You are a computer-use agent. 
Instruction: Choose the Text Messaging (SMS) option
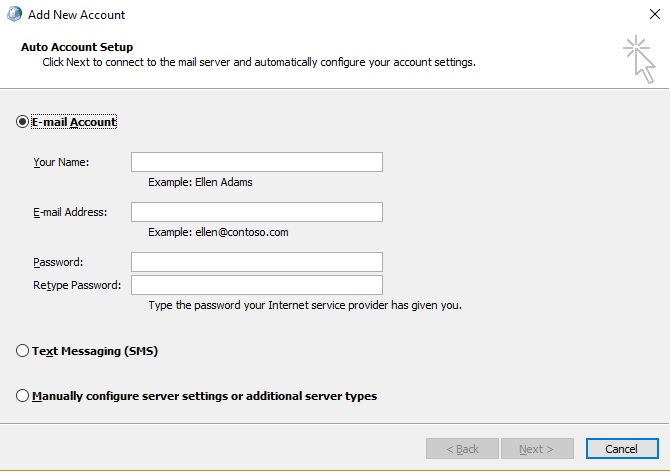tap(23, 351)
